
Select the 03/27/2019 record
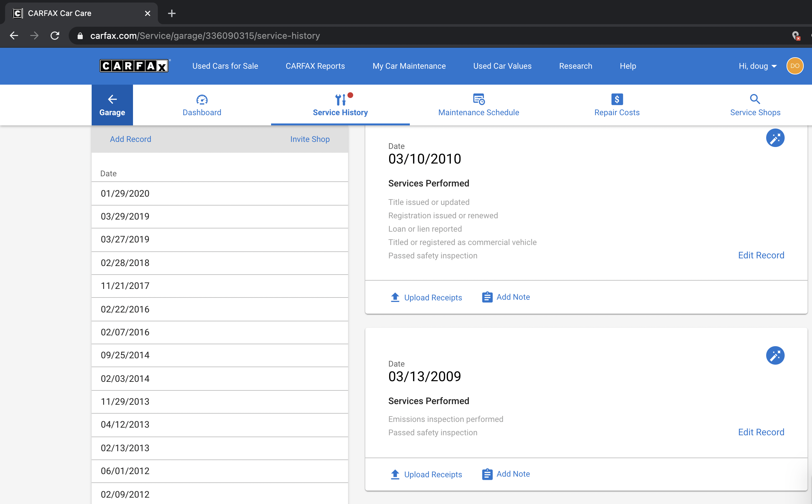tap(220, 240)
